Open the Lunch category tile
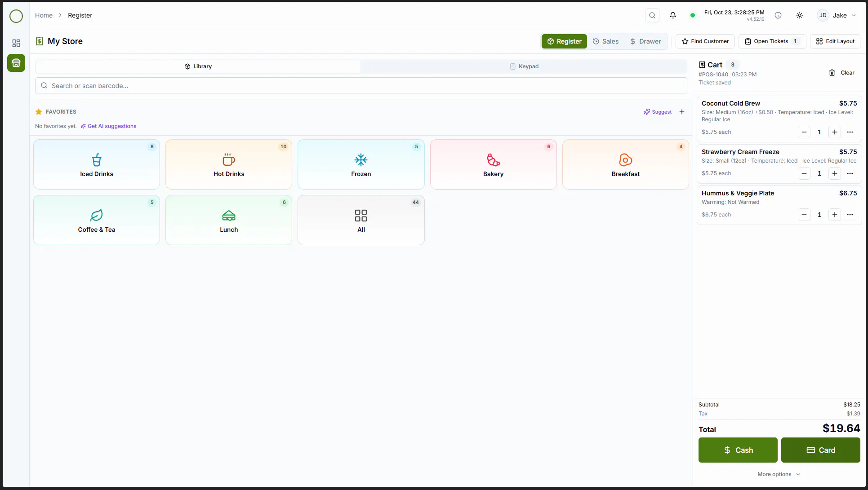Image resolution: width=868 pixels, height=490 pixels. pyautogui.click(x=229, y=220)
